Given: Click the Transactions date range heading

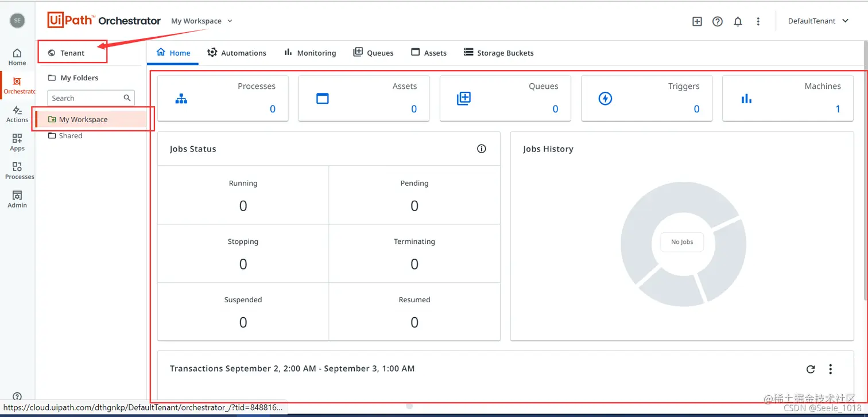Looking at the screenshot, I should point(292,368).
